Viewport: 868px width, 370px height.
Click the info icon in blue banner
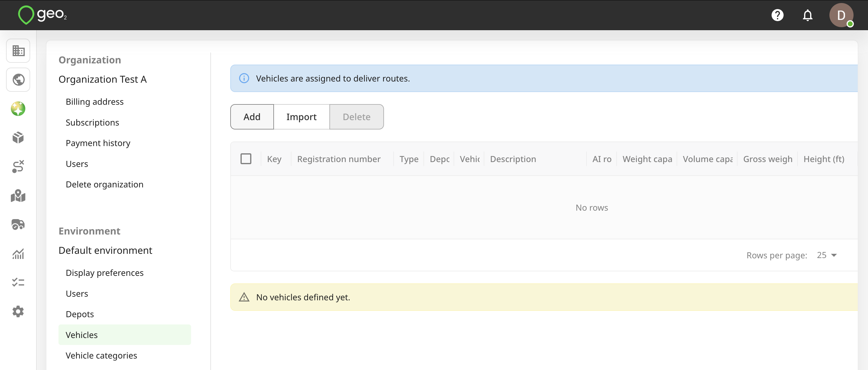point(244,78)
